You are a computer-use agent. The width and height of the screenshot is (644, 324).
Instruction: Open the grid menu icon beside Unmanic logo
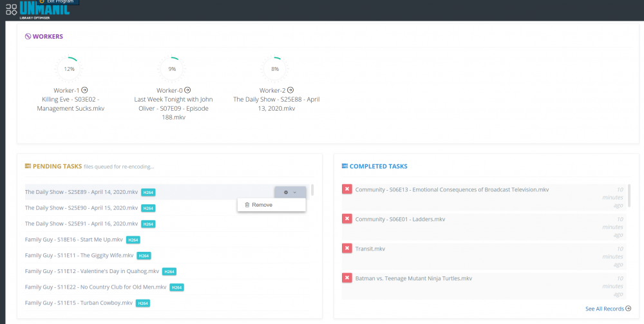pos(12,10)
